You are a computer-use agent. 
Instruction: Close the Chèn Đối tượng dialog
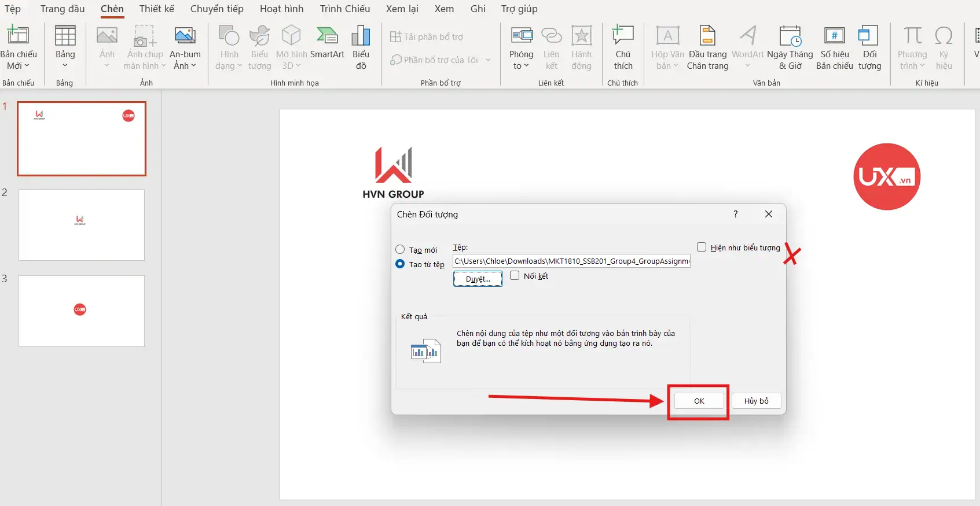point(769,214)
